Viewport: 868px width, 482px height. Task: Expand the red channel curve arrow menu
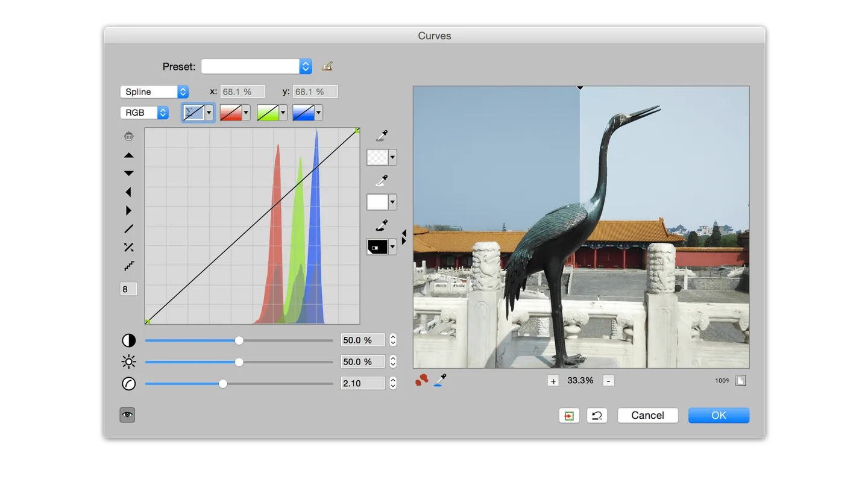pos(246,113)
